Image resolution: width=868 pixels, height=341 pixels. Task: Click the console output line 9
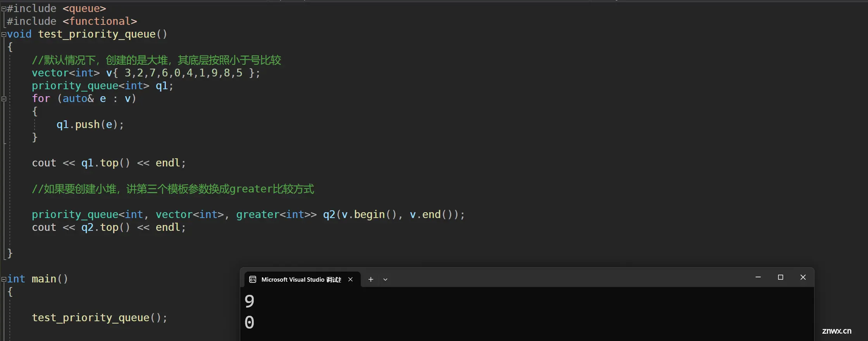[x=250, y=301]
